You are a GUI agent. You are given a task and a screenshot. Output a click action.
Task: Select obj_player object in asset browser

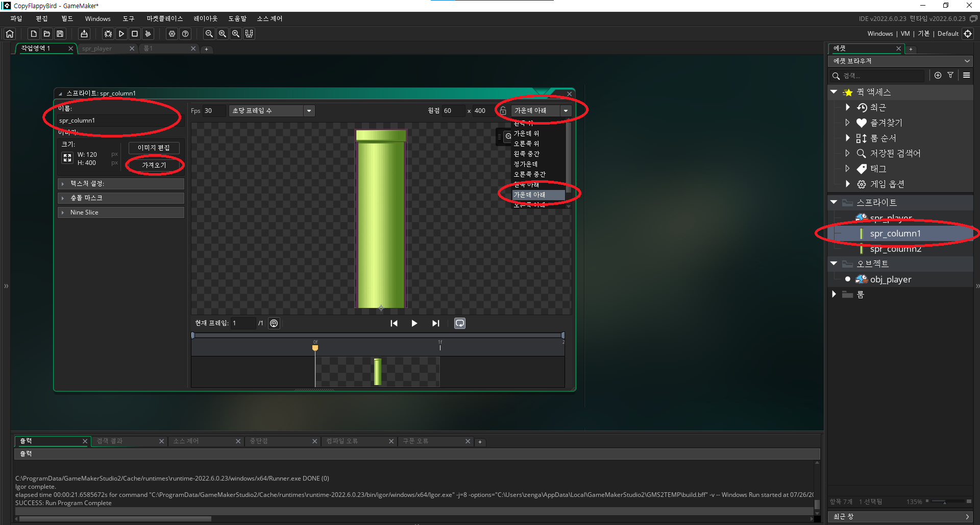click(900, 280)
